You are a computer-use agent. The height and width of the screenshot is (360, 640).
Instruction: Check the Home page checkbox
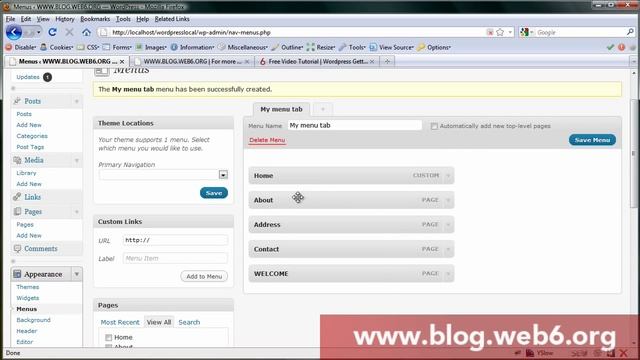tap(109, 338)
